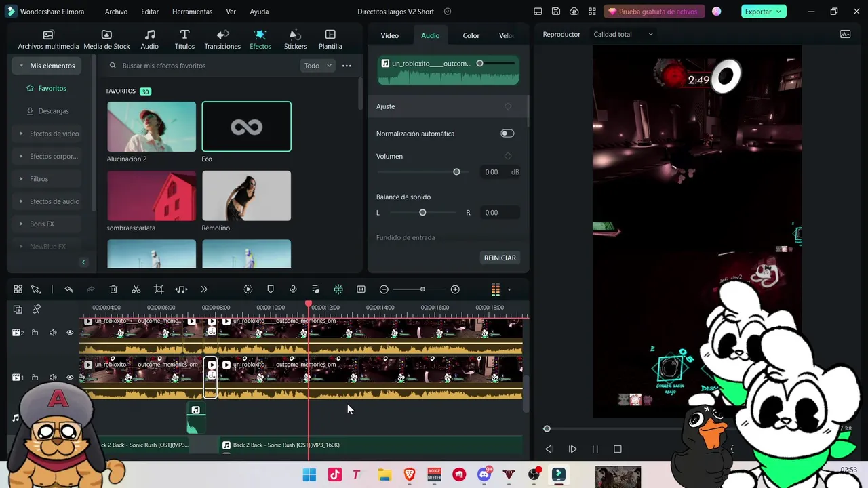This screenshot has width=868, height=488.
Task: Delete selected clip with trash icon
Action: pos(113,289)
